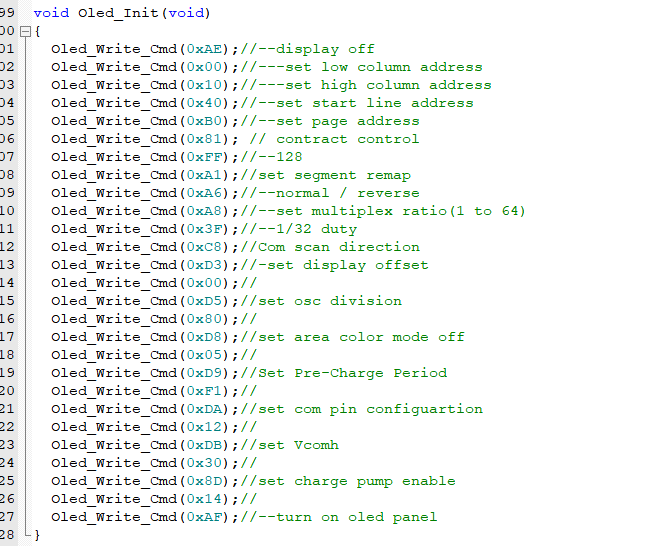Image resolution: width=667 pixels, height=546 pixels.
Task: Click the 0xAE display off value
Action: [x=204, y=49]
